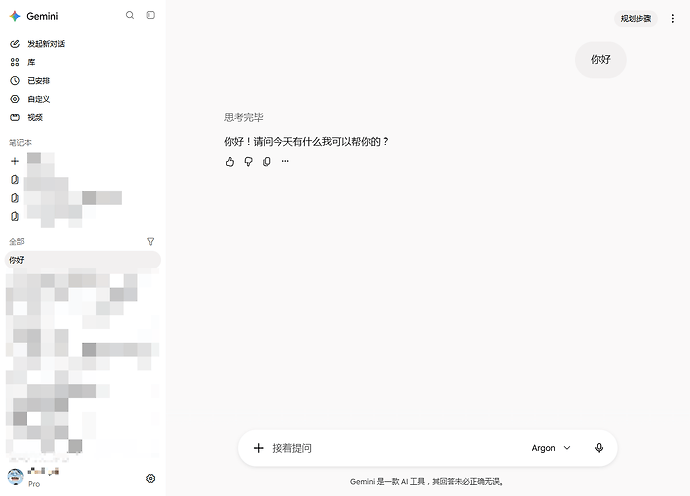The image size is (690, 496).
Task: Expand the 思考完毕 thinking section
Action: click(243, 118)
